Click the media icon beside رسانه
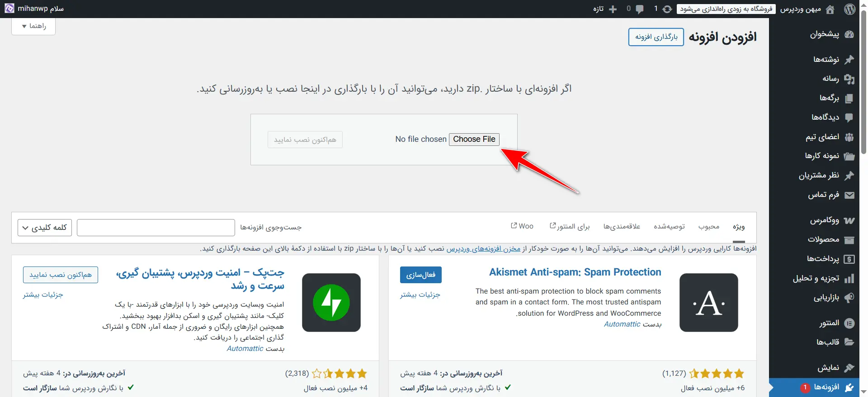This screenshot has height=397, width=868. point(849,79)
